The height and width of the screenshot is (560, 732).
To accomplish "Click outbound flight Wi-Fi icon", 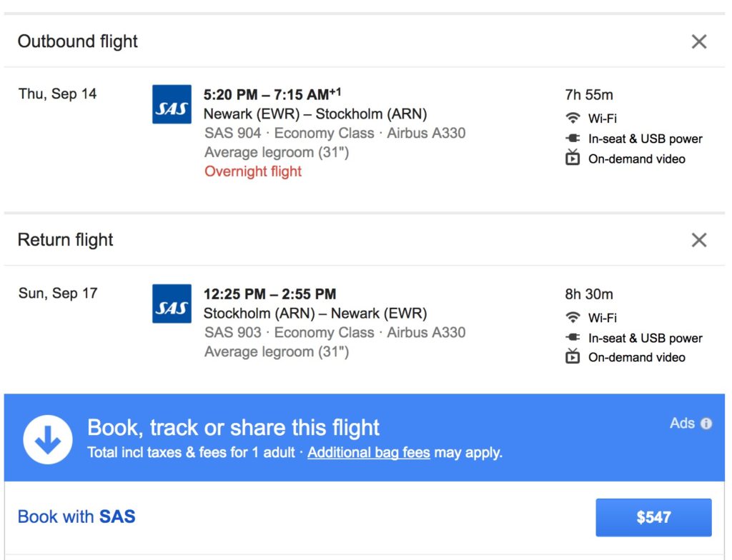I will [x=573, y=119].
